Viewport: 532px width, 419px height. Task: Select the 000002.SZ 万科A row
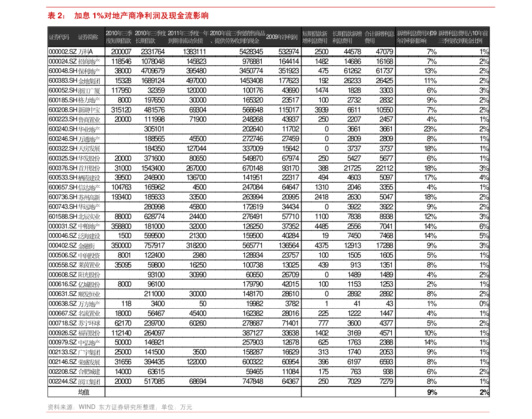point(268,51)
